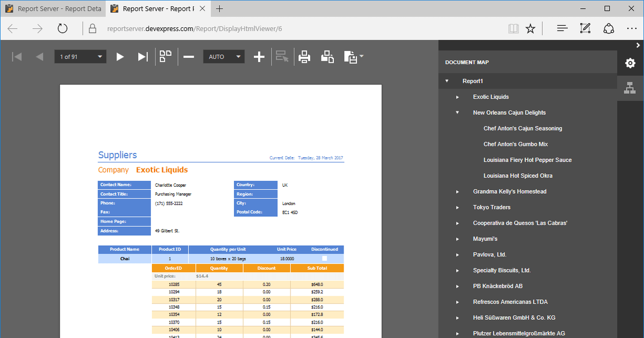This screenshot has width=644, height=338.
Task: Go to the next page of the report
Action: (120, 56)
